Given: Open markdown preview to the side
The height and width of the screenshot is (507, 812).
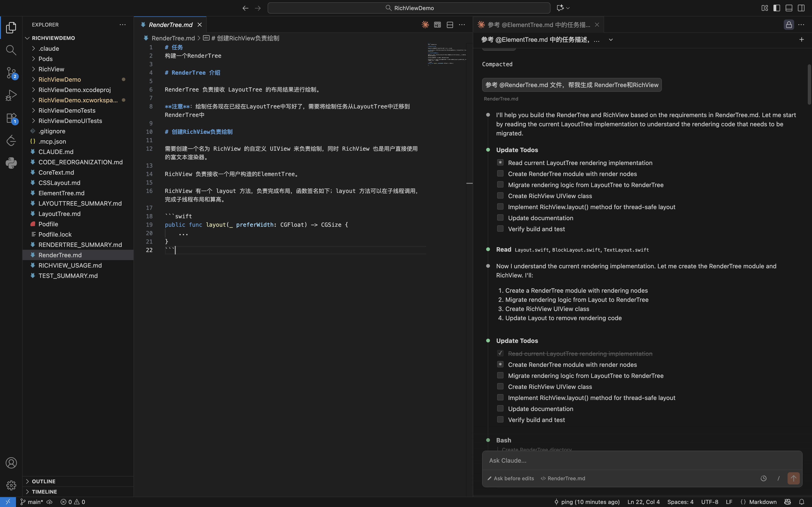Looking at the screenshot, I should (x=437, y=25).
